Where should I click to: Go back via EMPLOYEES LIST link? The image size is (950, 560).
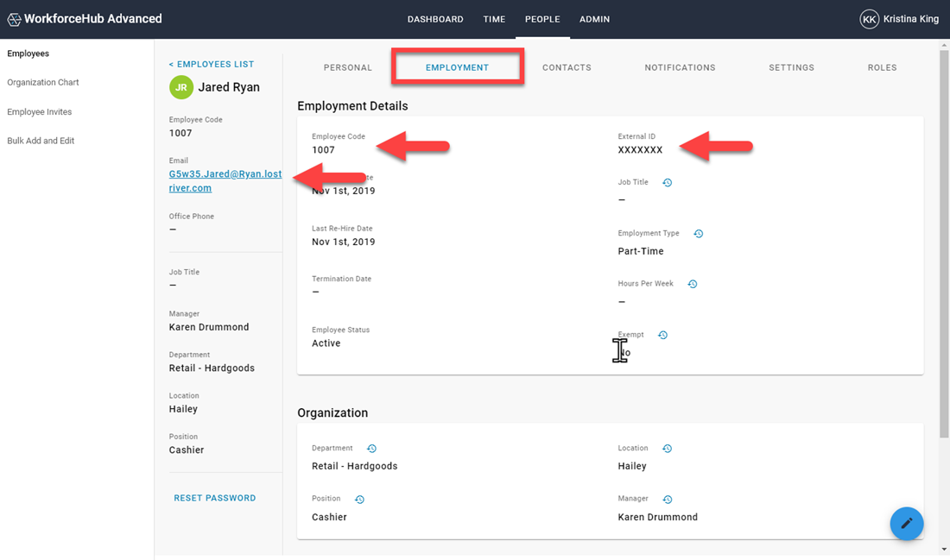point(211,64)
